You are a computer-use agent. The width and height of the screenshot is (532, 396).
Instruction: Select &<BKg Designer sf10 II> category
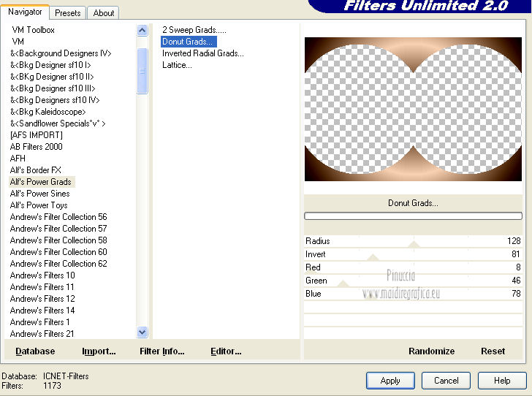(52, 77)
